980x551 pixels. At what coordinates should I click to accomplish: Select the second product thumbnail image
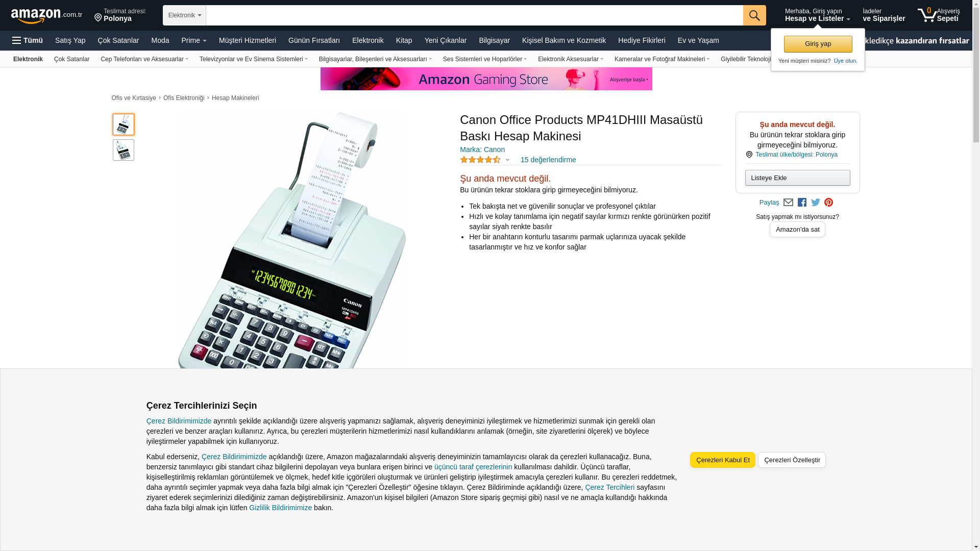(x=124, y=150)
